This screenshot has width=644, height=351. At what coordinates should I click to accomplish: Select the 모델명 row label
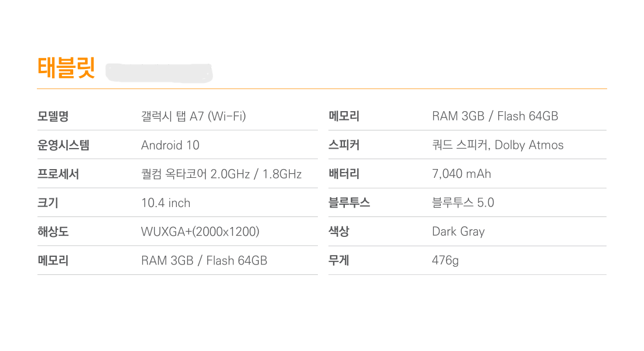pyautogui.click(x=53, y=116)
